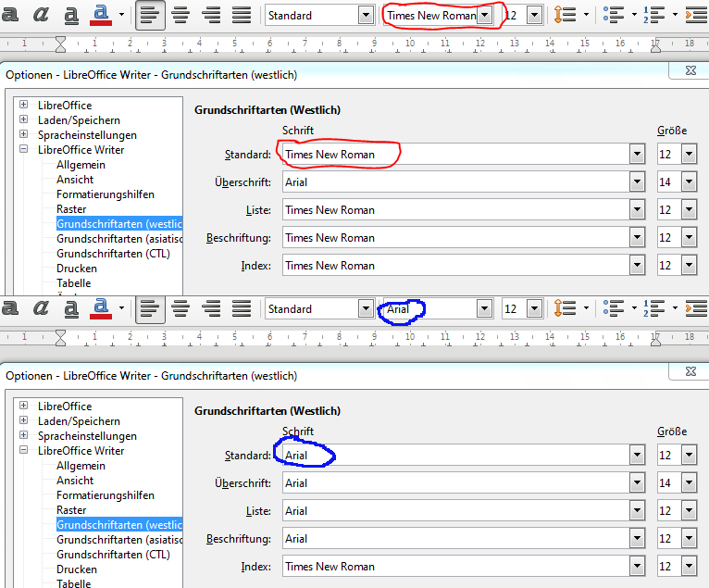The width and height of the screenshot is (709, 588).
Task: Open paragraph style dropdown in lower toolbar
Action: point(366,309)
